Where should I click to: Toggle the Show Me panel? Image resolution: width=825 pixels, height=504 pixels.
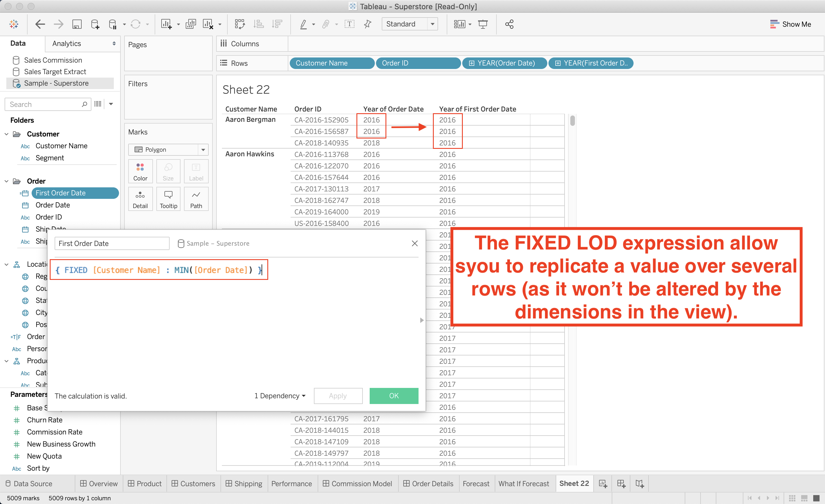tap(790, 24)
